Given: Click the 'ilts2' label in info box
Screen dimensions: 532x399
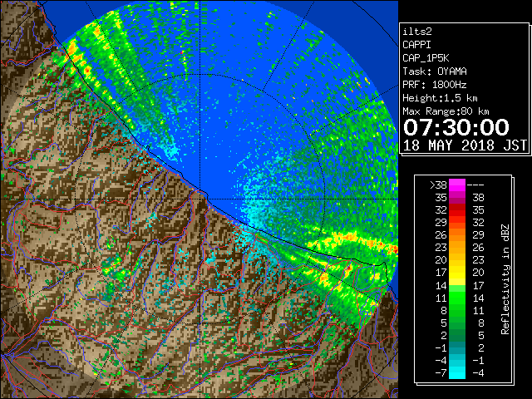Looking at the screenshot, I should tap(417, 32).
